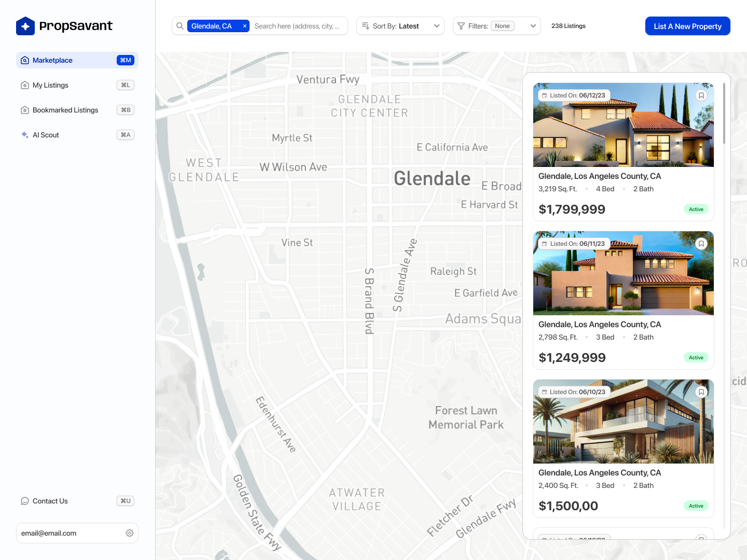Switch to My Listings section
The image size is (747, 560).
point(50,85)
